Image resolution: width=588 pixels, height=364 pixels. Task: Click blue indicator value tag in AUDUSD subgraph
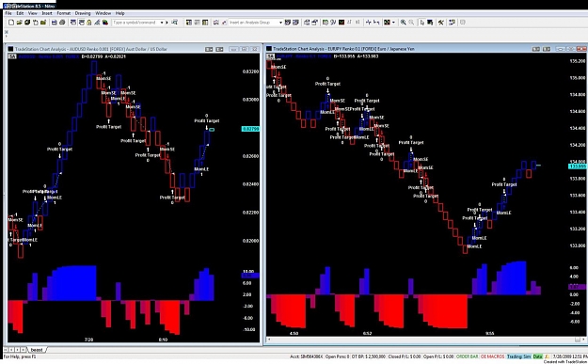250,276
